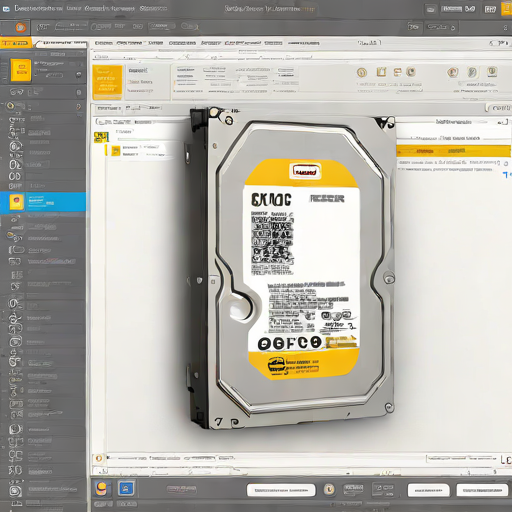Click the wide white pill button in the bottom bar
This screenshot has width=512, height=512.
tap(281, 490)
